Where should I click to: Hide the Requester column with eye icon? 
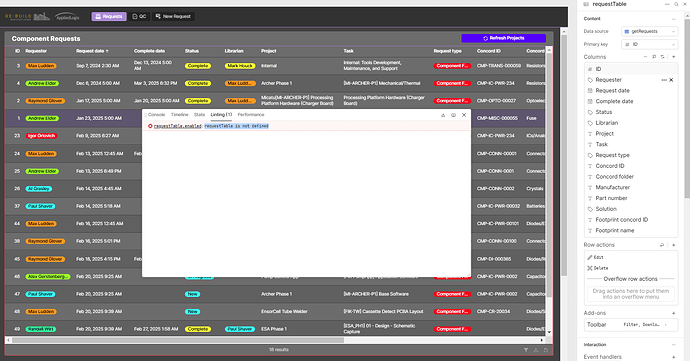click(x=672, y=80)
